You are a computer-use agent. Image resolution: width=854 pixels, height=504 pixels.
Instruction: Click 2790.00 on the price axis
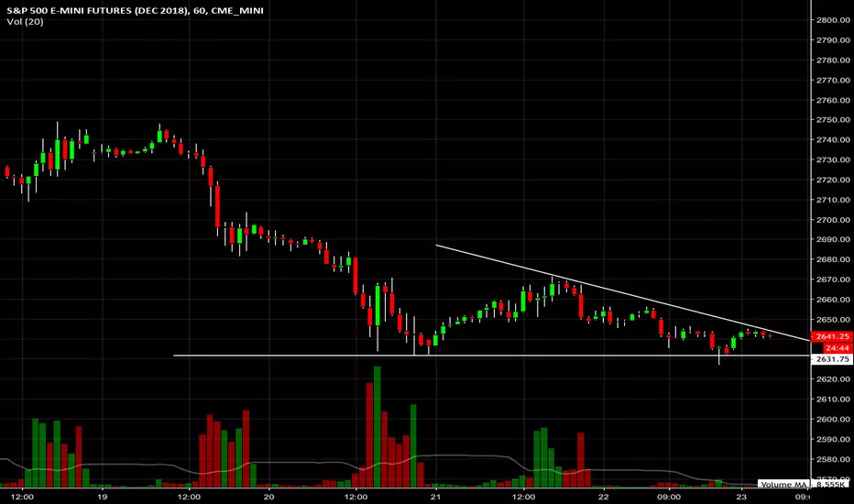833,39
